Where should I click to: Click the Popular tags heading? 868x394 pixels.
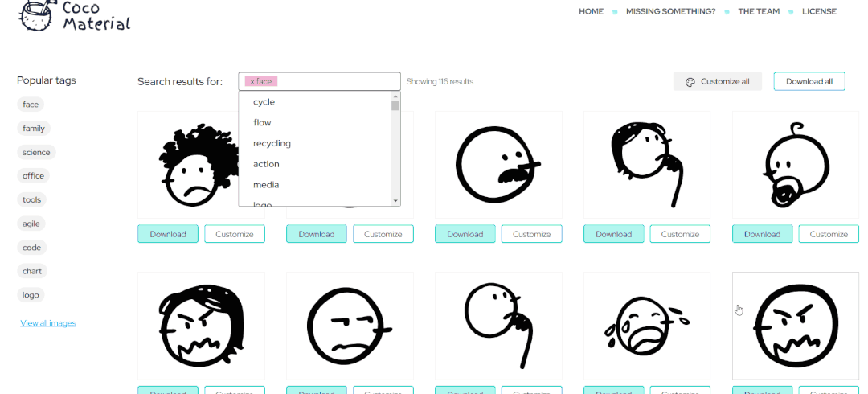tap(47, 80)
